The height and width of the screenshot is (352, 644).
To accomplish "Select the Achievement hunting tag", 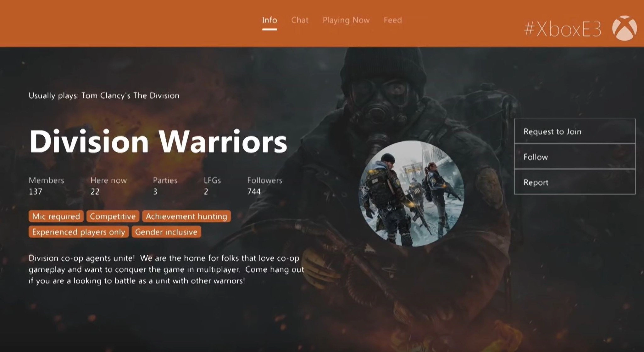I will (x=186, y=216).
